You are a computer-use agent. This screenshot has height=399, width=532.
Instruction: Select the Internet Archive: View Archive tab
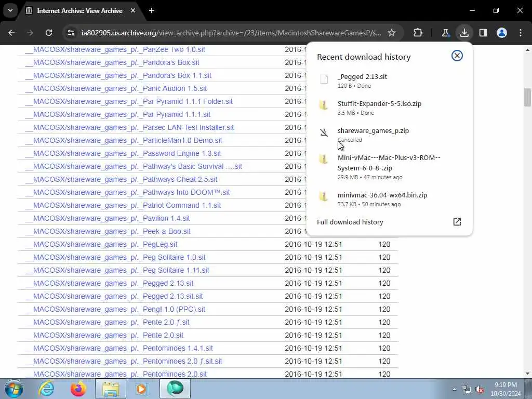click(79, 10)
